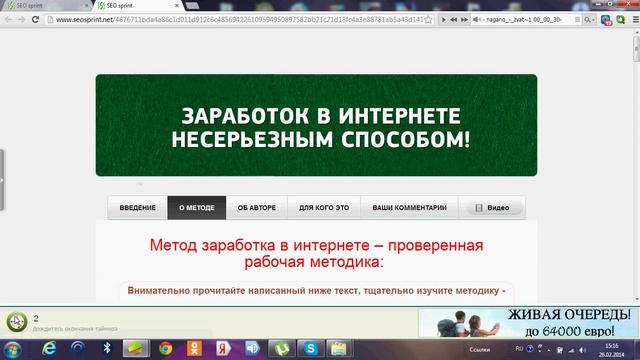Screen dimensions: 640x360
Task: Switch to the first SEO sprint tab
Action: coord(47,6)
